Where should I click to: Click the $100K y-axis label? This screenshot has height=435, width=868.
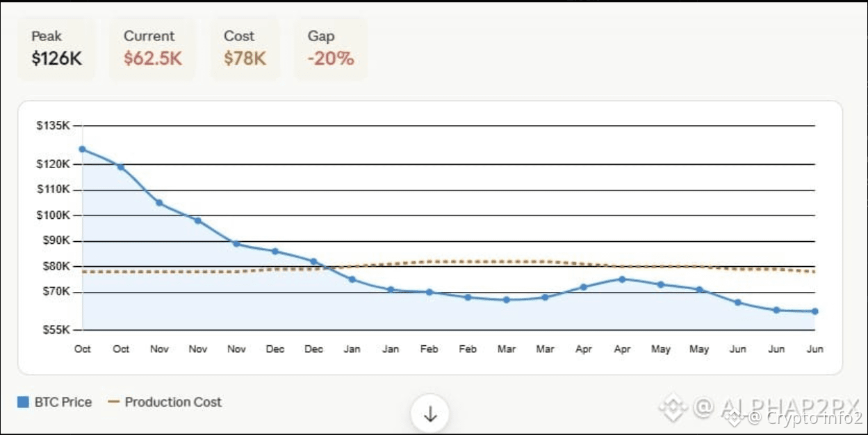(x=54, y=215)
